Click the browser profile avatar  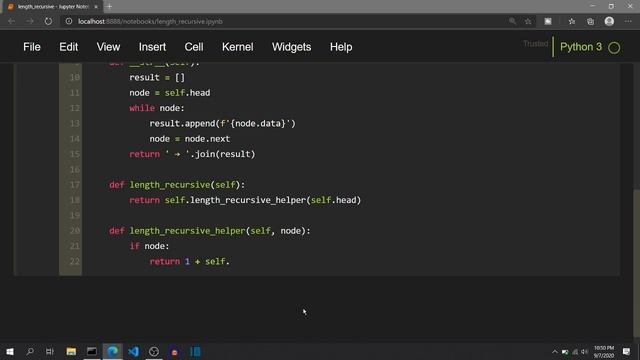point(609,21)
